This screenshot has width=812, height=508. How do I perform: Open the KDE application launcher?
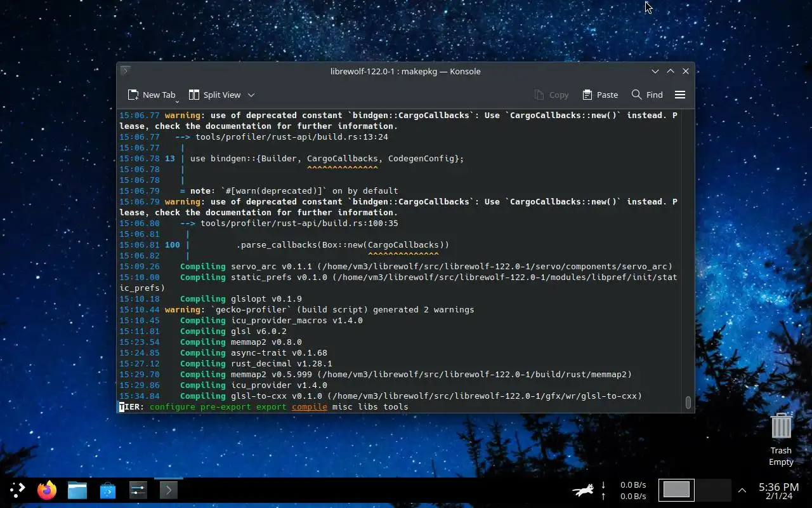tap(17, 490)
